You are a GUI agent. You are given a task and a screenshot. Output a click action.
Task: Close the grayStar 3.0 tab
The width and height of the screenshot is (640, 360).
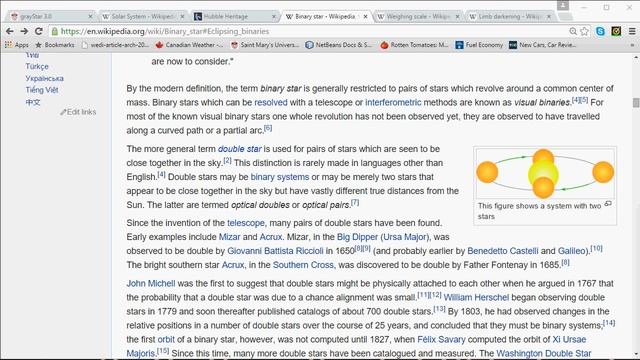(x=90, y=16)
